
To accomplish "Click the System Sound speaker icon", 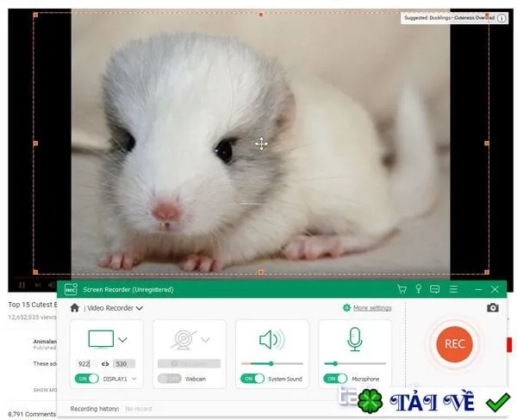I will pyautogui.click(x=272, y=340).
